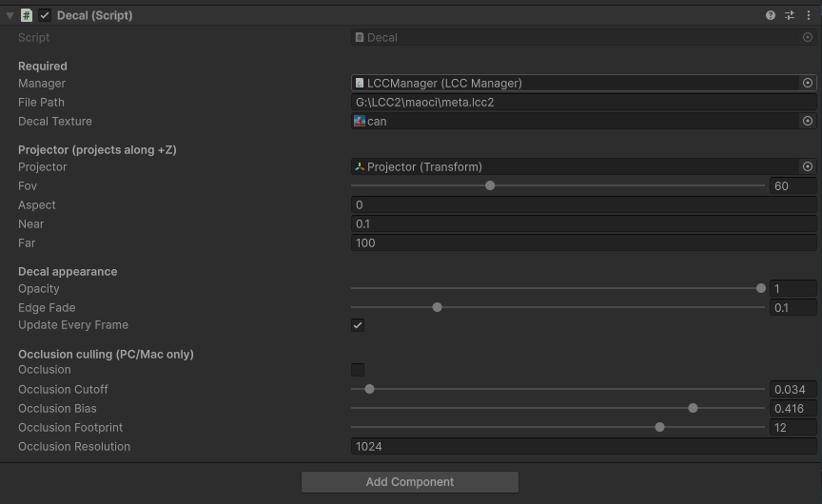This screenshot has width=822, height=504.
Task: Click the Occlusion Footprint property label
Action: (x=70, y=428)
